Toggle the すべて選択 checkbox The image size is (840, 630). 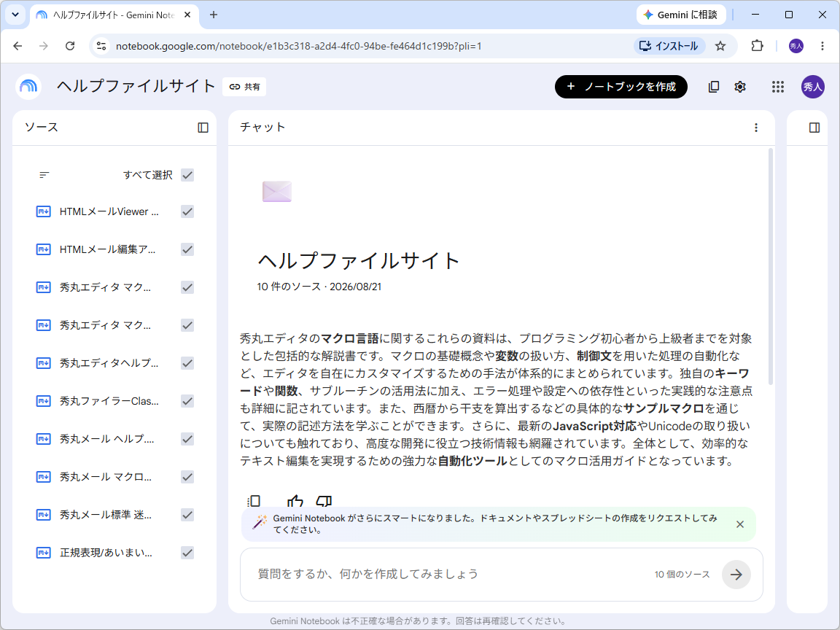coord(187,175)
